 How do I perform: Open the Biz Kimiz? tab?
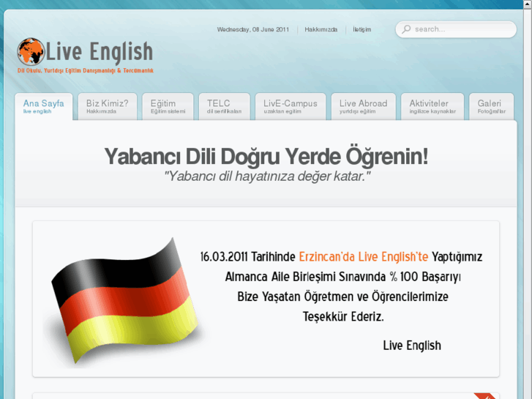click(108, 106)
